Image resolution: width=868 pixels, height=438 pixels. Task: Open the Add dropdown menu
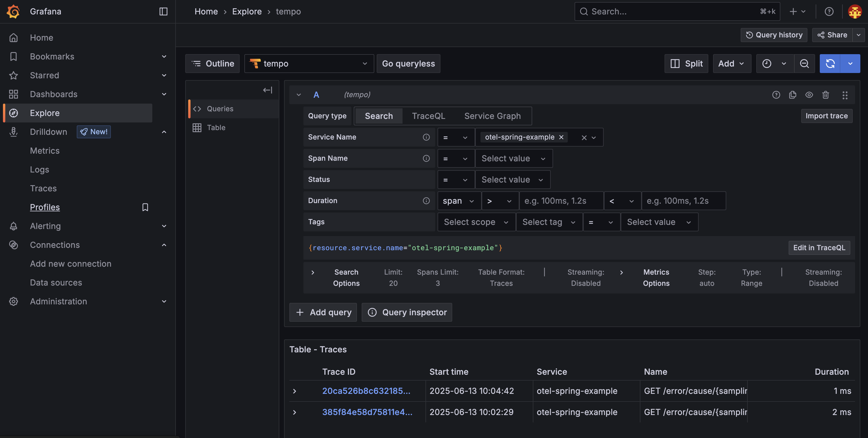732,64
